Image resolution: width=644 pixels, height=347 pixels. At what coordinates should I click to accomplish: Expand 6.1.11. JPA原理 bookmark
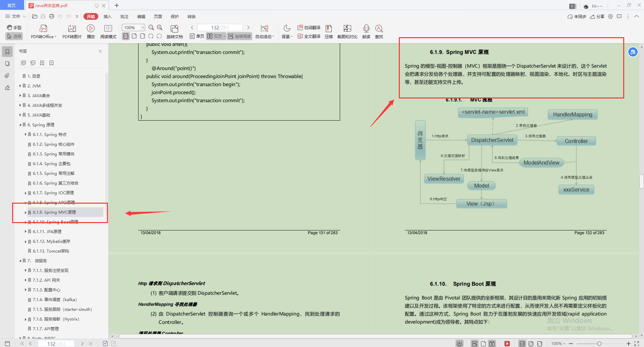coord(25,232)
